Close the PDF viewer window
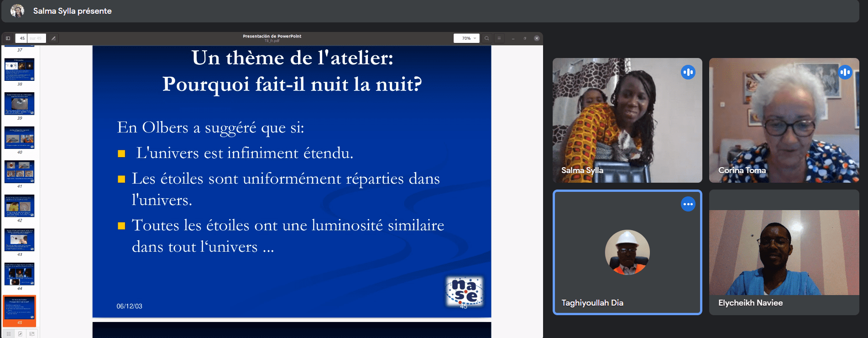 (x=537, y=38)
